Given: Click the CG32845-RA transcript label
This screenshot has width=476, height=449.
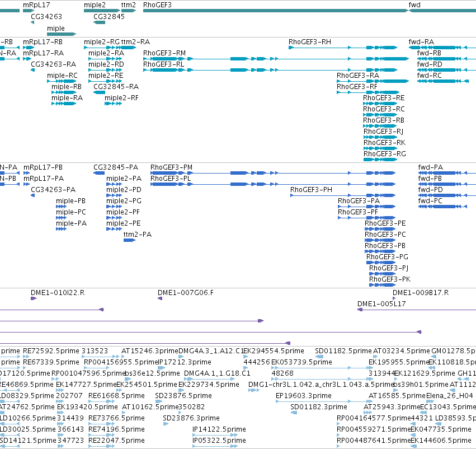Looking at the screenshot, I should [116, 87].
